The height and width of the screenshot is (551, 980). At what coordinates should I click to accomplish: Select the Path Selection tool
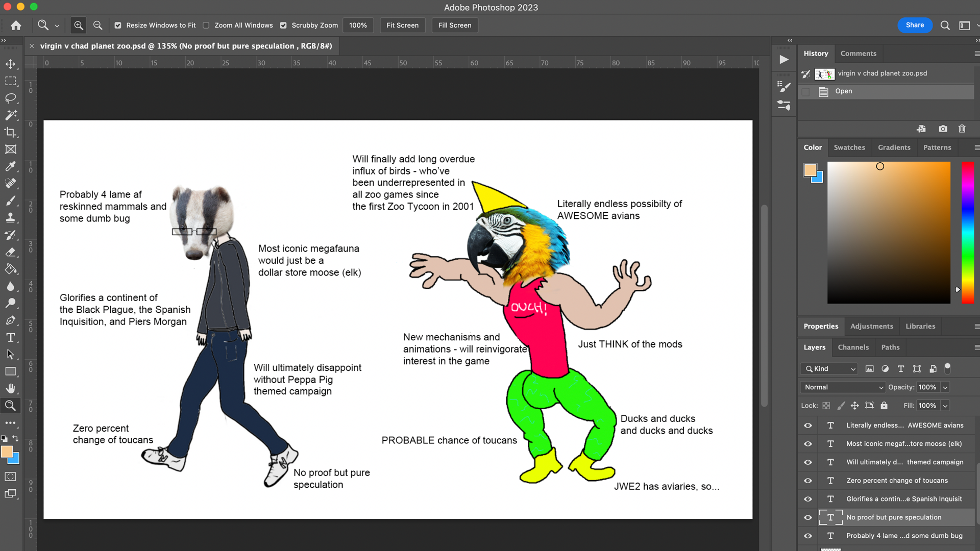10,355
